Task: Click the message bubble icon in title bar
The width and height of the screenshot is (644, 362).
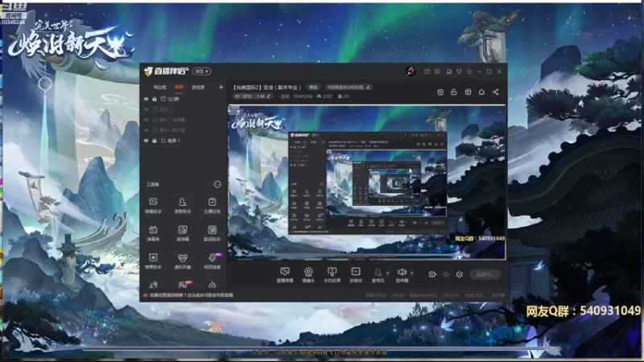Action: click(437, 72)
